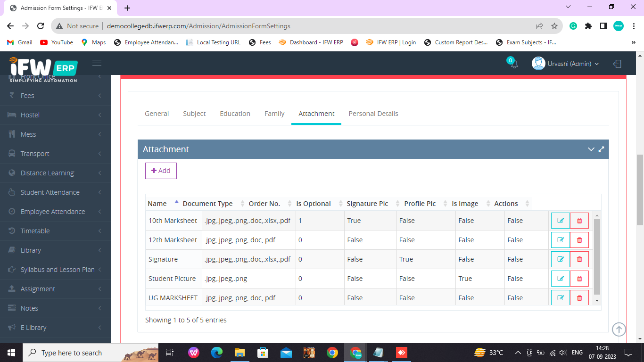Edit the 10th Marksheet attachment row
This screenshot has width=644, height=362.
[x=561, y=221]
